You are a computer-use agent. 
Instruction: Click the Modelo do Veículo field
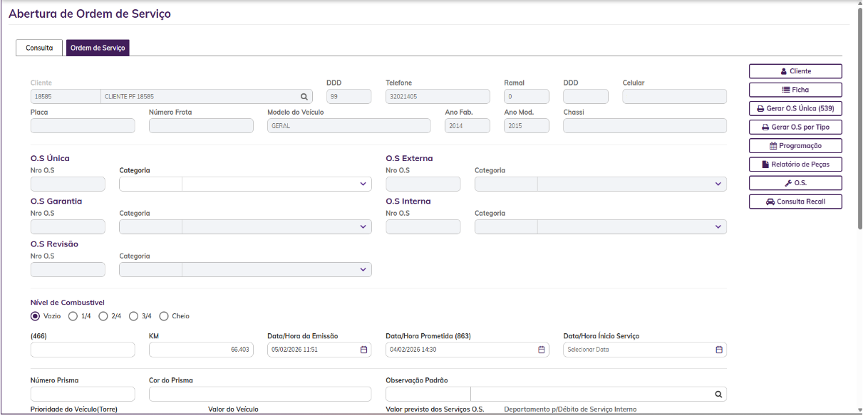pos(349,126)
